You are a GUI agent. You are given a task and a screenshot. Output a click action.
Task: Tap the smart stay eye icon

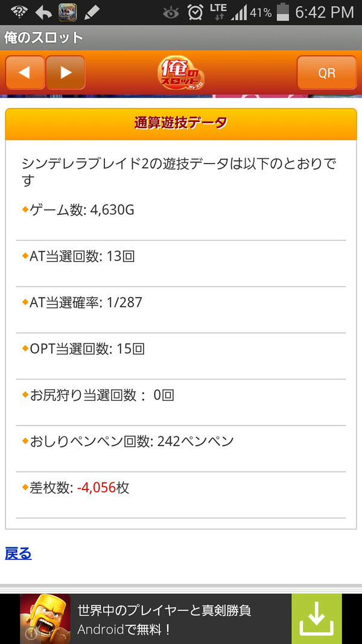171,13
